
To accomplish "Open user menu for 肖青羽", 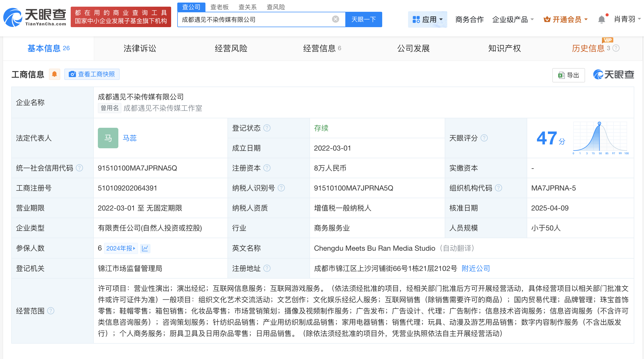I will click(x=627, y=19).
